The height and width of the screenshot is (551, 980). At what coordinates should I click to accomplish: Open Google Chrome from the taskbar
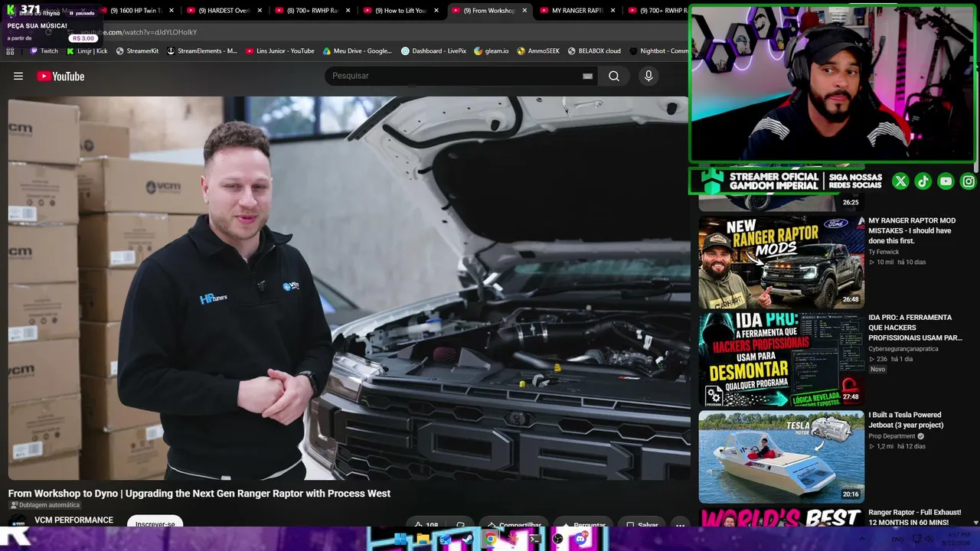pos(490,539)
